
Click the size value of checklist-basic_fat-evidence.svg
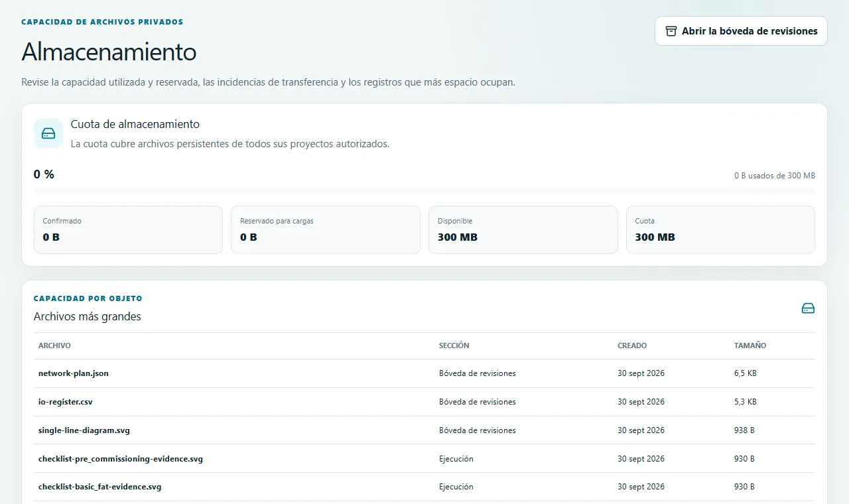pos(744,487)
